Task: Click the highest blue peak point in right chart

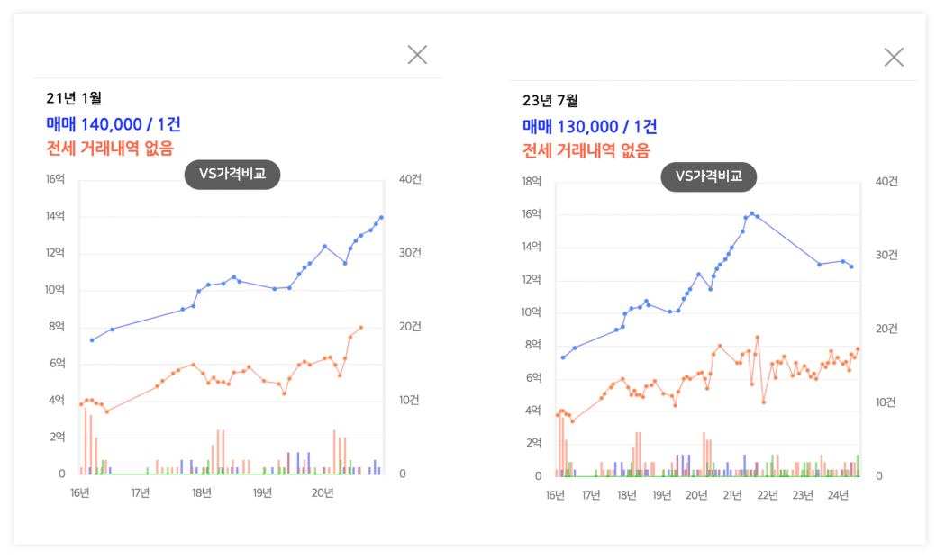Action: pyautogui.click(x=752, y=213)
